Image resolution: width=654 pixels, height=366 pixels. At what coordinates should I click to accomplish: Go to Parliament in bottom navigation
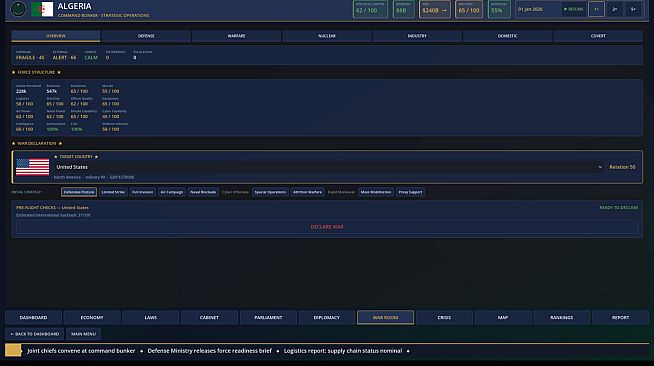[x=268, y=318]
